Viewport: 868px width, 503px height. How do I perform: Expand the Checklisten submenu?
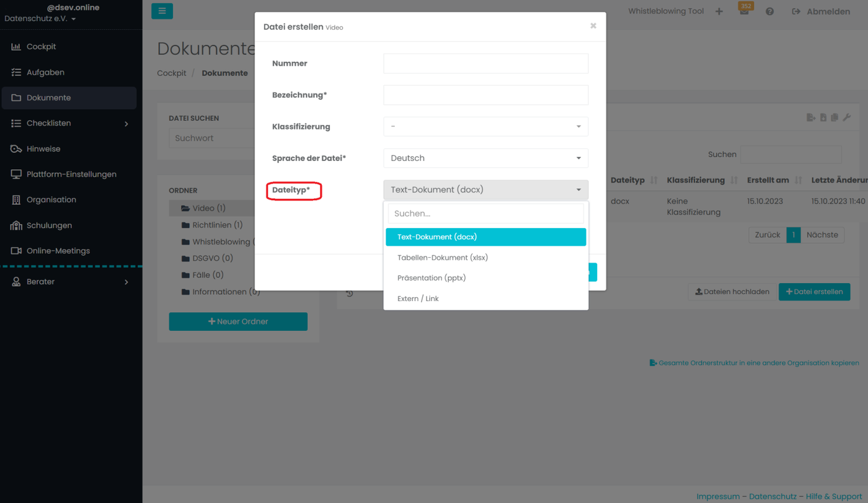click(126, 124)
